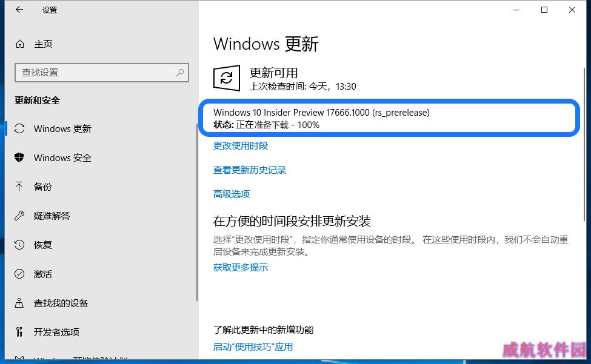Open 开发者选项 tools icon
The width and height of the screenshot is (591, 364).
19,332
